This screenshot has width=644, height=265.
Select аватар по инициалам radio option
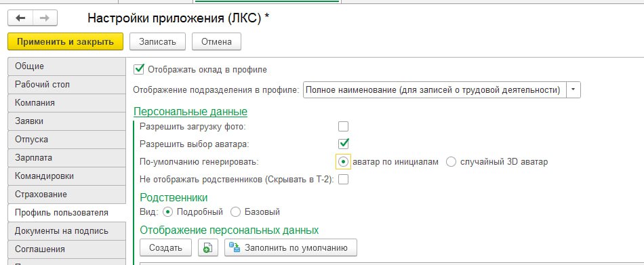click(x=344, y=161)
